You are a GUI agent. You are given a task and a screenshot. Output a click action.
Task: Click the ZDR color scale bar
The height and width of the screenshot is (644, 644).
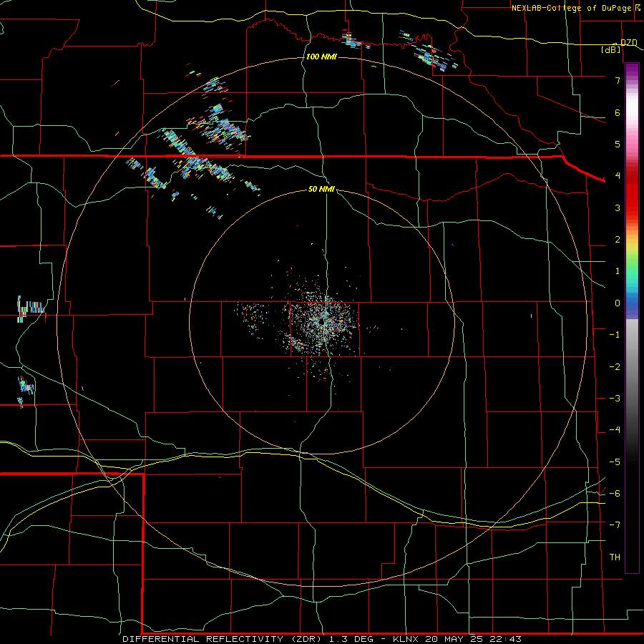(x=632, y=318)
